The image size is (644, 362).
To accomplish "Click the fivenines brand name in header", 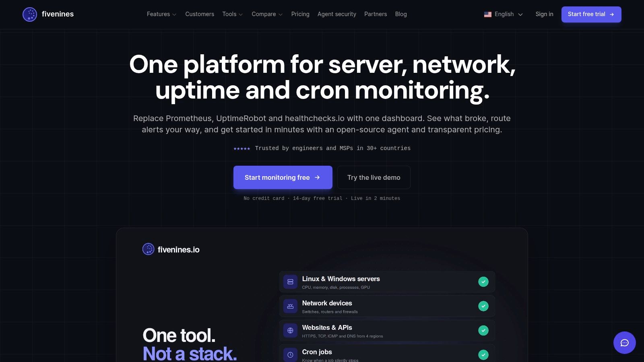I will click(x=58, y=14).
